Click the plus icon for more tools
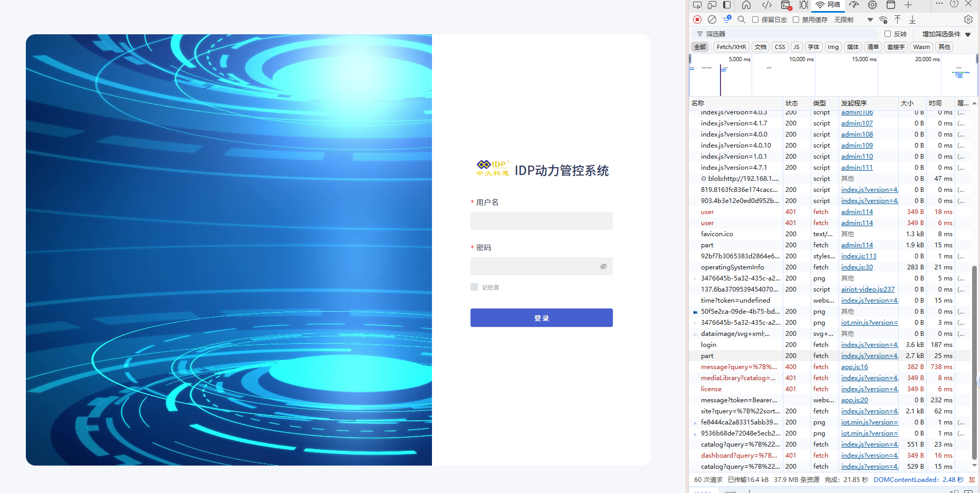 tap(908, 5)
